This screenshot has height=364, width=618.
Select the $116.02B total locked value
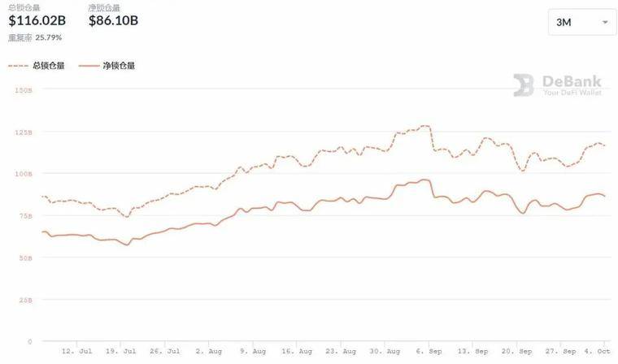pyautogui.click(x=37, y=20)
